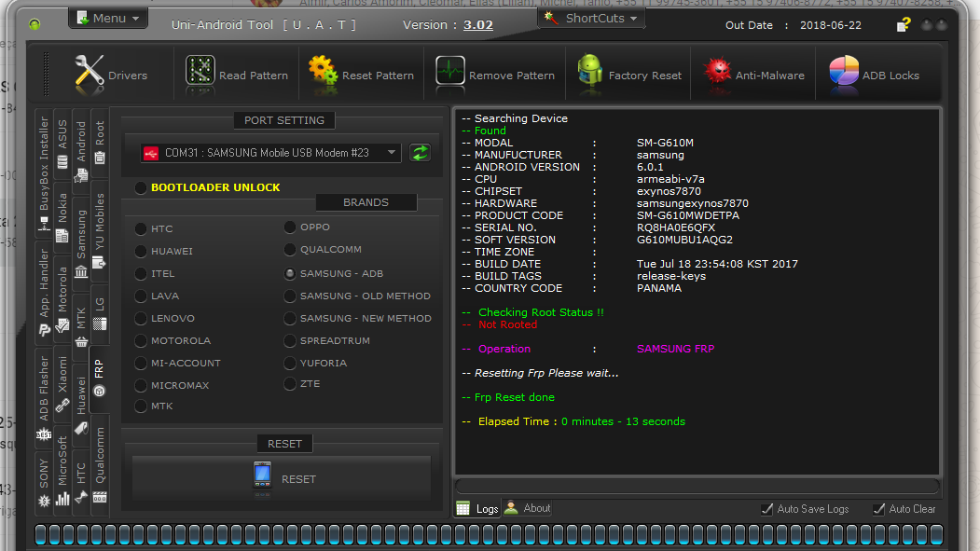
Task: Click the help question mark icon
Action: click(904, 25)
